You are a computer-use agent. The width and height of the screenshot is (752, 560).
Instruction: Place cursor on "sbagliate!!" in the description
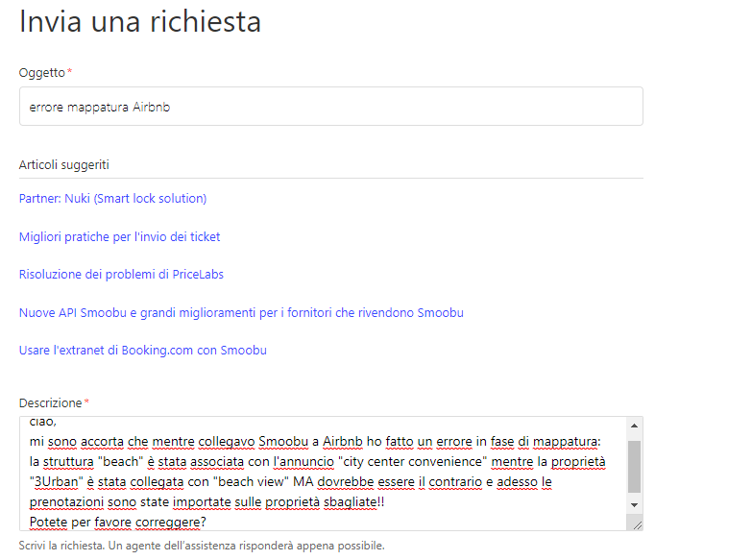click(x=354, y=502)
